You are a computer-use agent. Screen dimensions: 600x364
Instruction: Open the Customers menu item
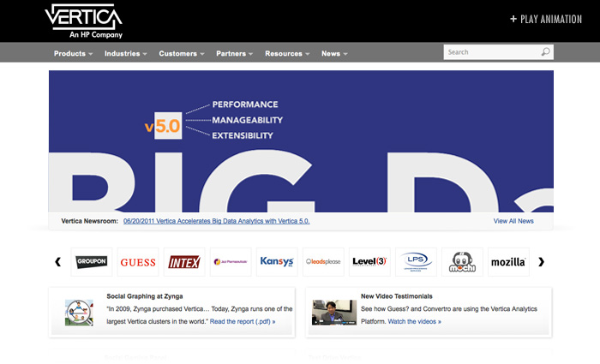[x=182, y=53]
